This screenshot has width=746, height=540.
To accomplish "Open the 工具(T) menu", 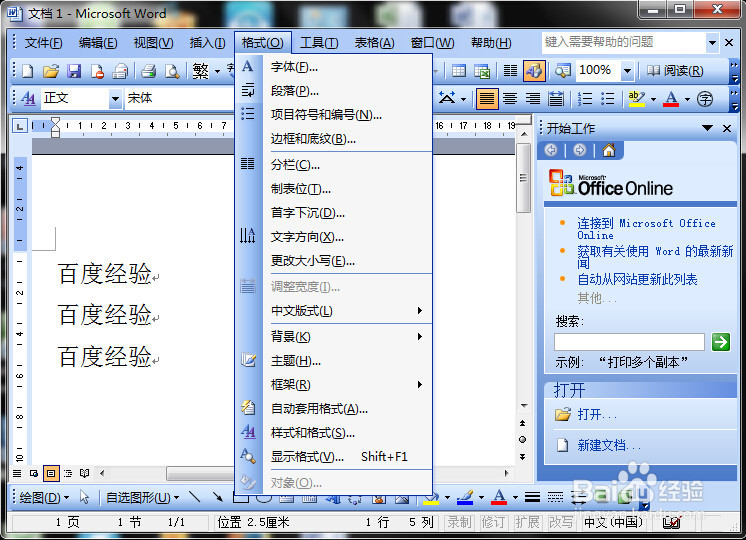I will (319, 43).
